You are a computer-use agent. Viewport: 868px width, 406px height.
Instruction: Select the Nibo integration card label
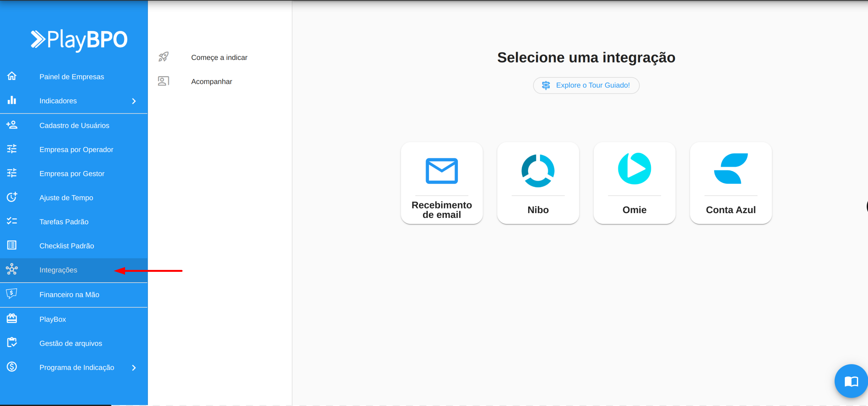point(538,210)
